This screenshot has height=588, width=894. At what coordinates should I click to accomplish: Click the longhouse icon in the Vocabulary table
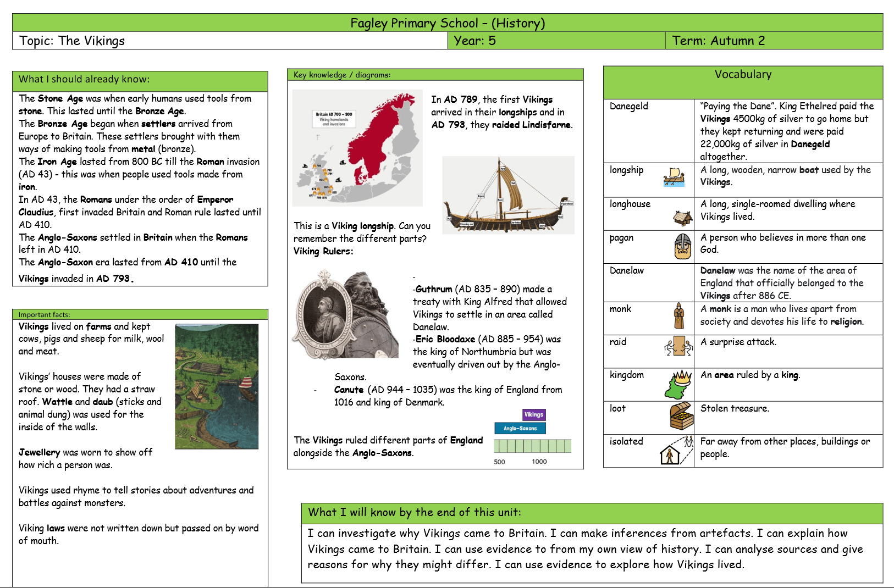683,218
